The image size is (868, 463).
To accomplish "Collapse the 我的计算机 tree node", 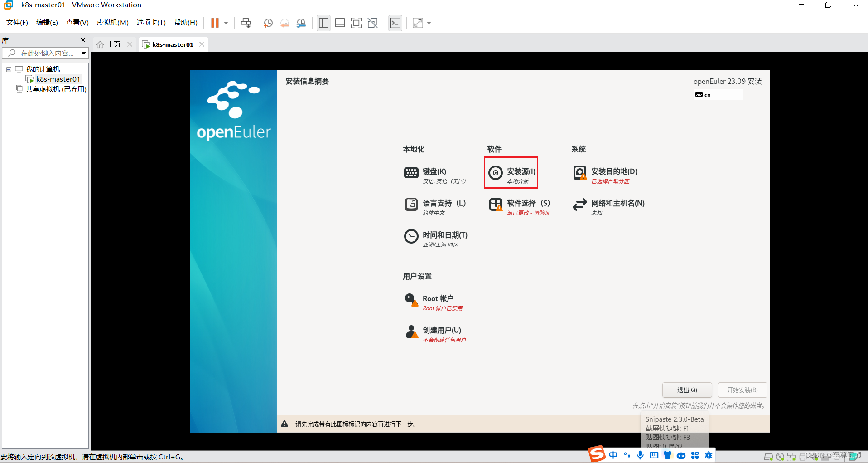I will coord(8,69).
